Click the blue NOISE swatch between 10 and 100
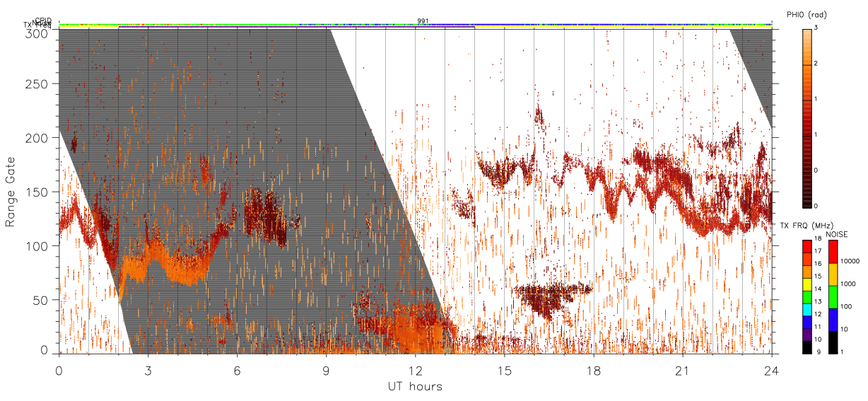The image size is (868, 401). click(832, 320)
